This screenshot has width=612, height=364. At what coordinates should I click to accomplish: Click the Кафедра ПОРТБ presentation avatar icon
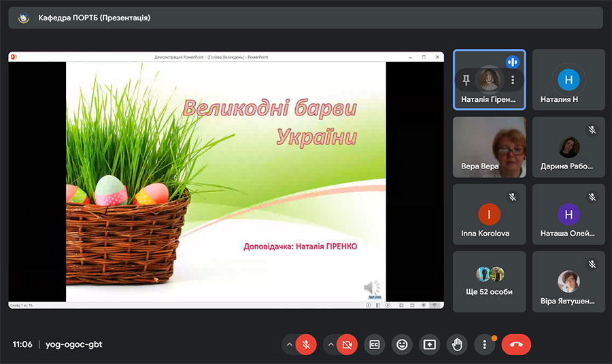(24, 18)
